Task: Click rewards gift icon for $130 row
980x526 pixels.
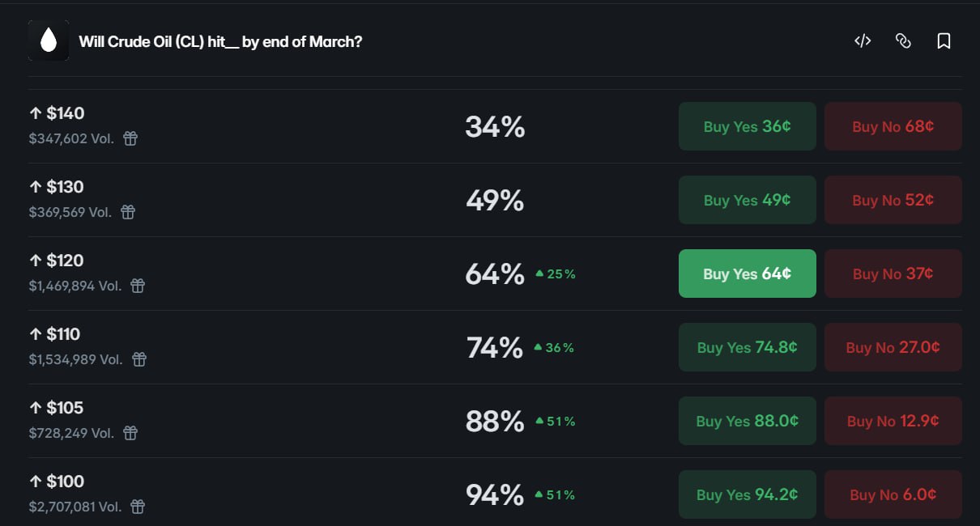Action: 128,212
